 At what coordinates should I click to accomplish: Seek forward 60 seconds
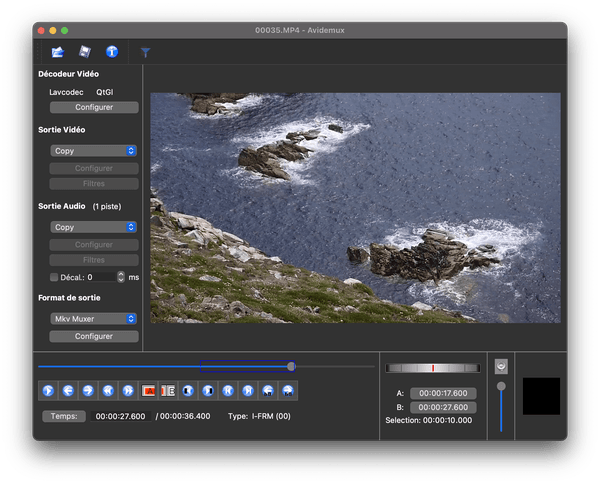point(288,391)
